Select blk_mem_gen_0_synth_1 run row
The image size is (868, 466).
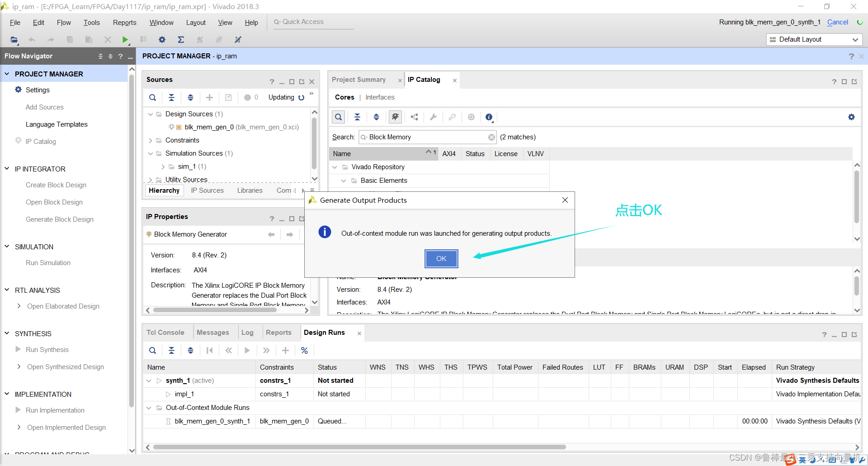[502, 421]
